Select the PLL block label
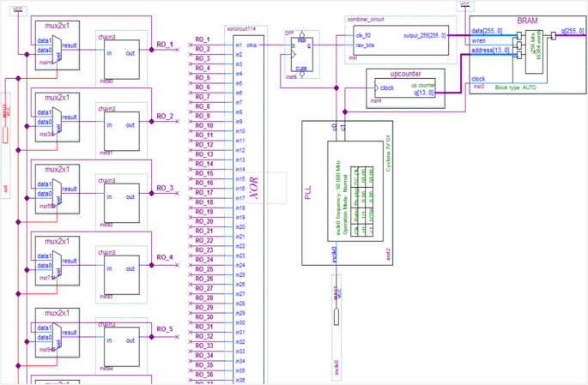 click(x=308, y=192)
